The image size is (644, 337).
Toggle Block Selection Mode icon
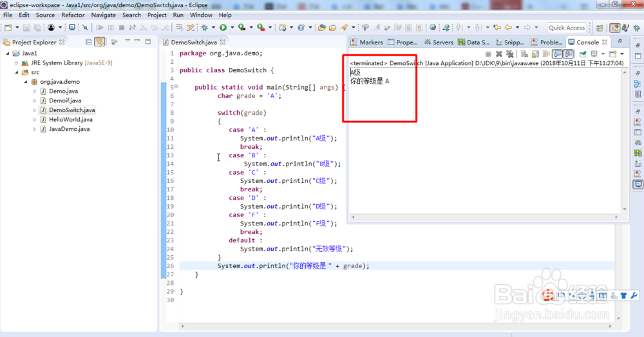408,28
